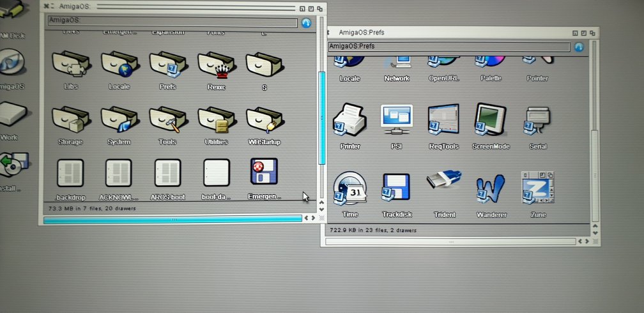Open Serial preferences
The image size is (644, 313).
pyautogui.click(x=537, y=121)
